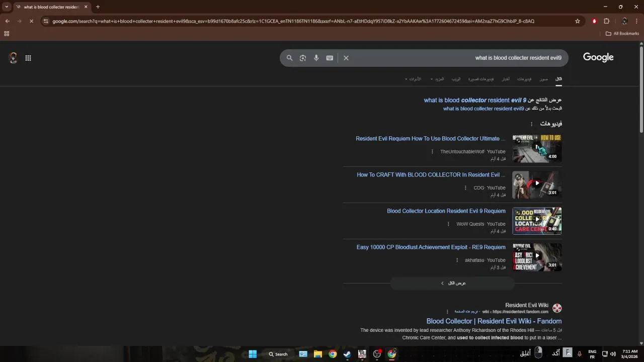Switch to the 'الويب' Web tab
The image size is (644, 362).
pyautogui.click(x=456, y=79)
